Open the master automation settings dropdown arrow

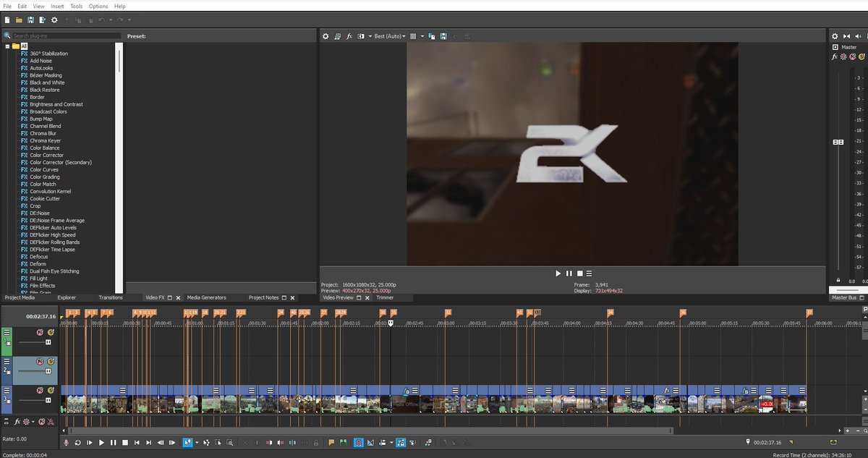pyautogui.click(x=33, y=421)
